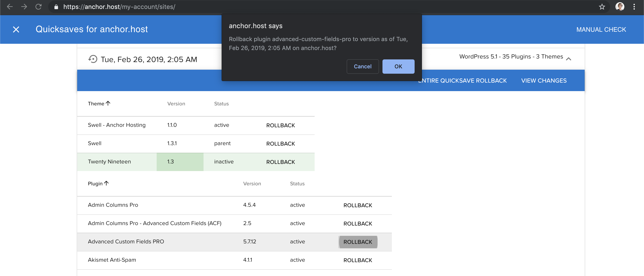Close the Quicksaves panel with X
Image resolution: width=644 pixels, height=276 pixels.
pos(16,29)
